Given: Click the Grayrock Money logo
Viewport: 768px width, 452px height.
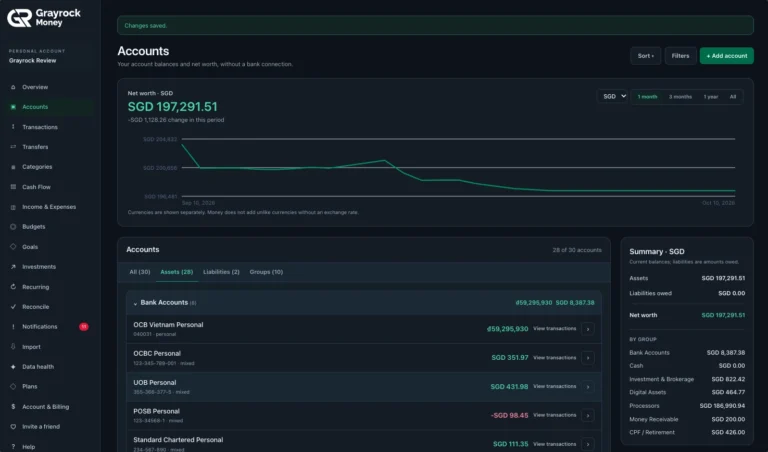Looking at the screenshot, I should pyautogui.click(x=44, y=18).
